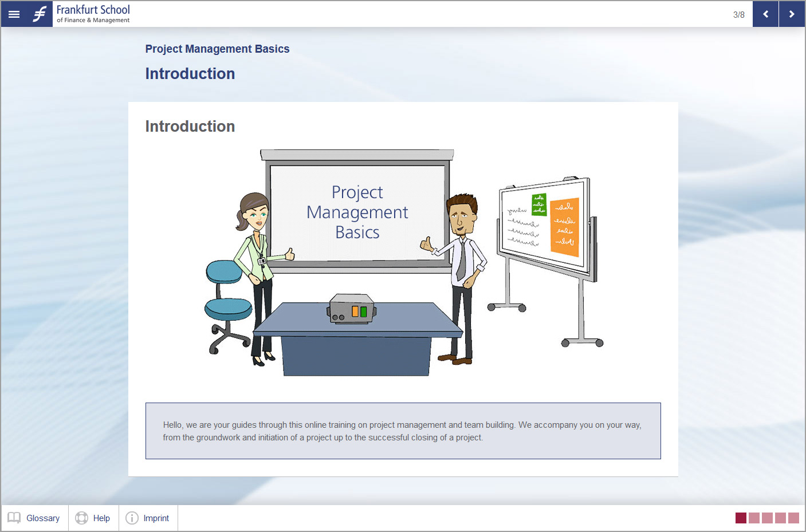The image size is (806, 532).
Task: Open the Imprint information
Action: (x=148, y=518)
